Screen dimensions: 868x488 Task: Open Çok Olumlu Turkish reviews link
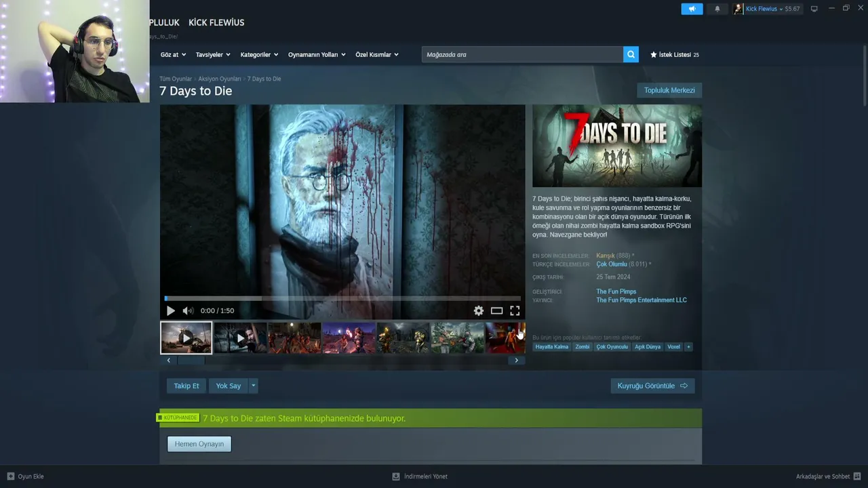[x=612, y=264]
